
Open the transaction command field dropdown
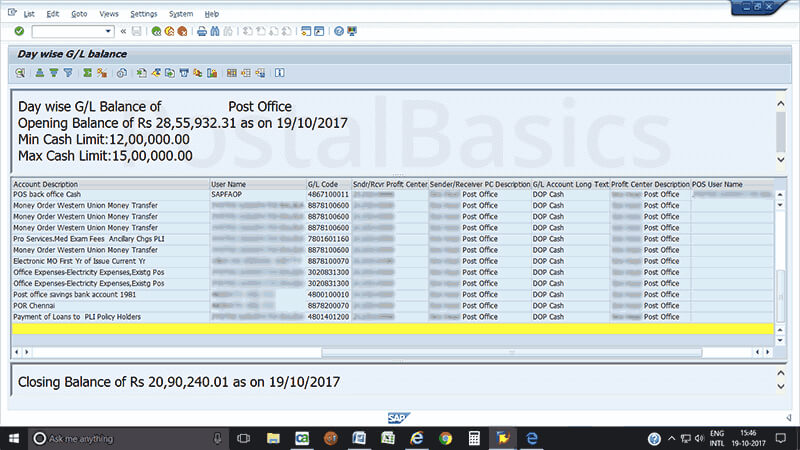[109, 31]
